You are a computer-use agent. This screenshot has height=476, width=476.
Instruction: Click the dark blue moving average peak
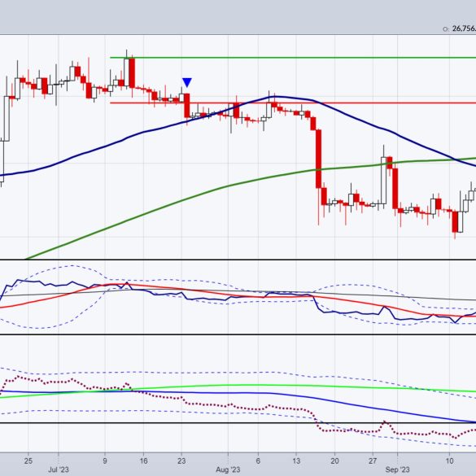click(x=275, y=97)
